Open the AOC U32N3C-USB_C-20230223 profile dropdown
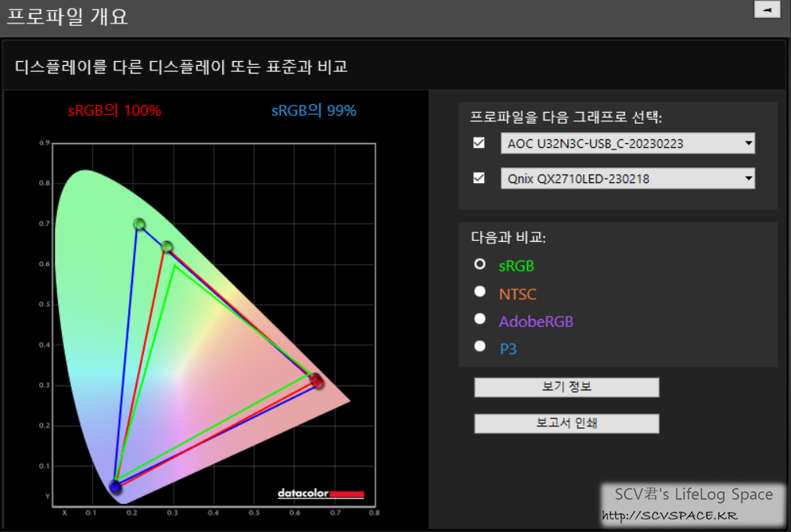This screenshot has width=791, height=532. tap(627, 143)
